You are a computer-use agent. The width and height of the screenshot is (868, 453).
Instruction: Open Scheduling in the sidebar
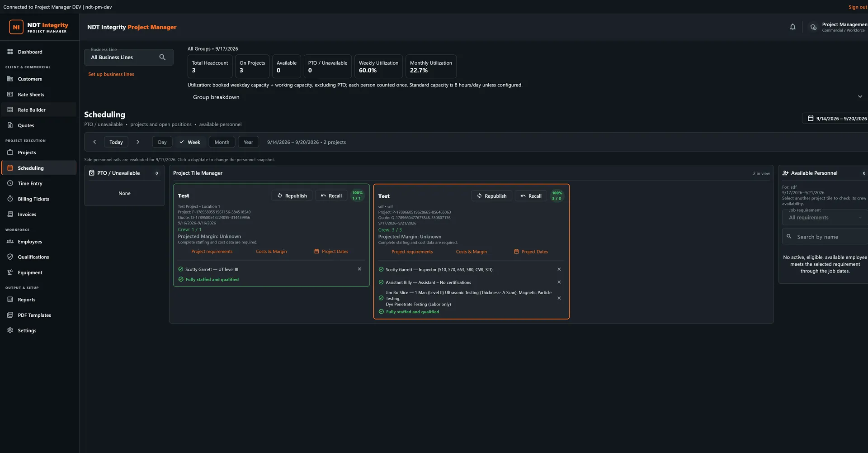coord(39,168)
